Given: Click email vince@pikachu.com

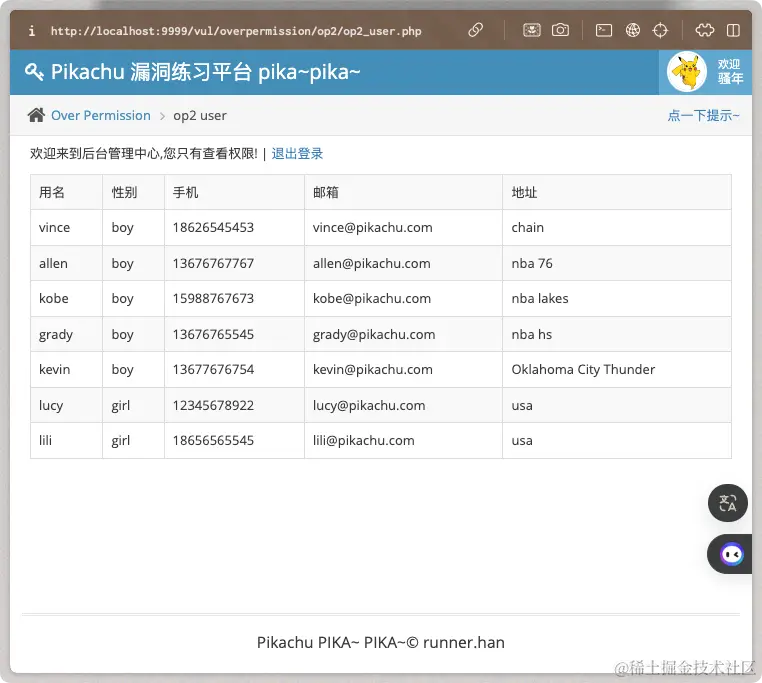Looking at the screenshot, I should 373,228.
